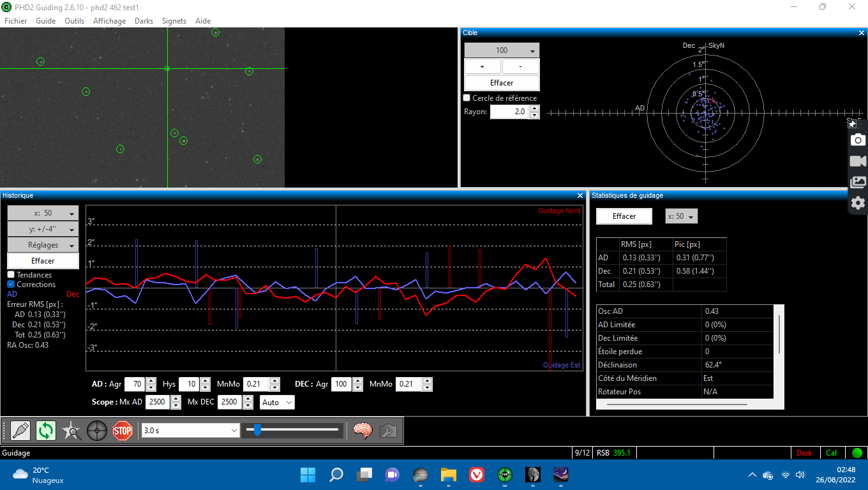Close the Cible target panel
This screenshot has width=868, height=490.
[x=862, y=33]
